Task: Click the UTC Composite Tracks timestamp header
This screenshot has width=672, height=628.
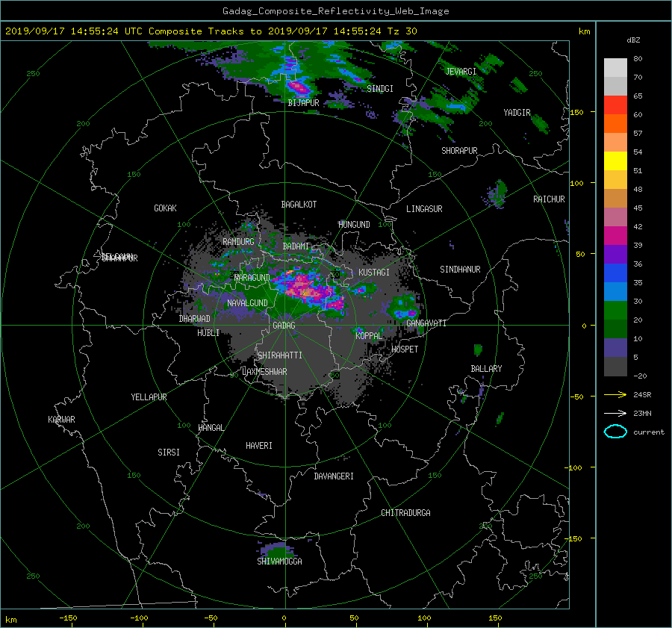Action: pyautogui.click(x=211, y=31)
